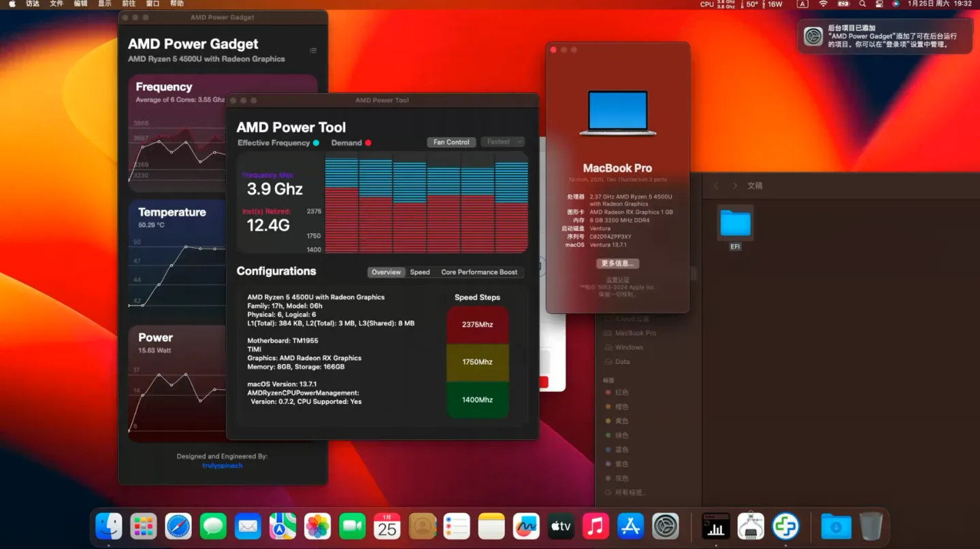Open Spotlight search from the menu bar

862,5
